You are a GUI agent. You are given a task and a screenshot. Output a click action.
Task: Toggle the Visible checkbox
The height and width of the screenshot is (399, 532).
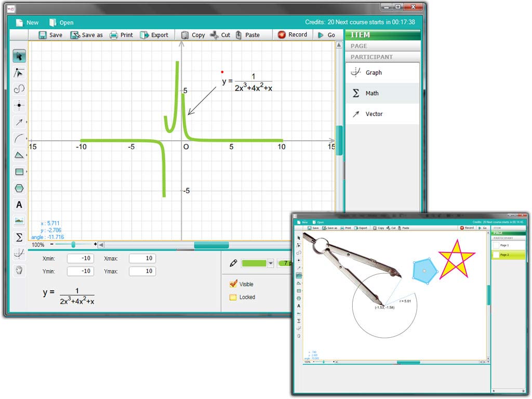point(233,284)
